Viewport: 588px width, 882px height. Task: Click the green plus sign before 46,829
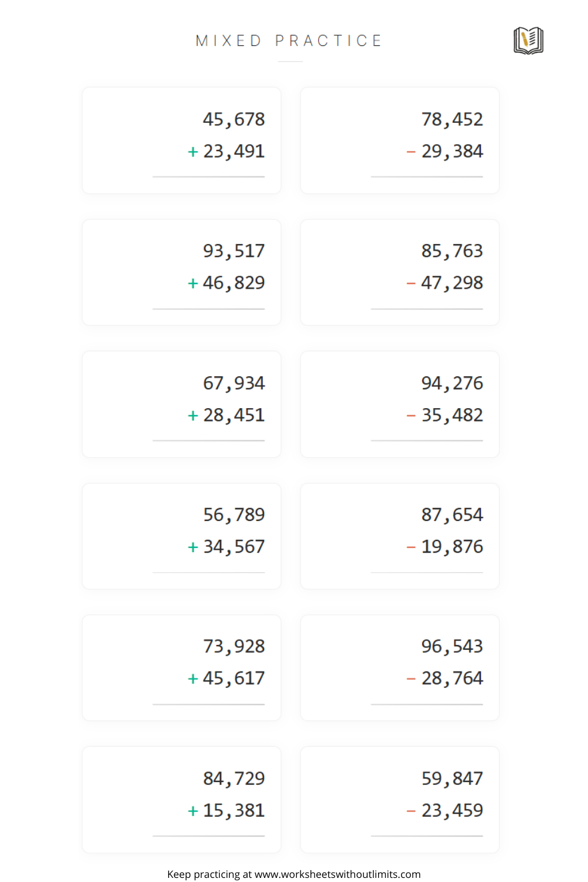[193, 283]
